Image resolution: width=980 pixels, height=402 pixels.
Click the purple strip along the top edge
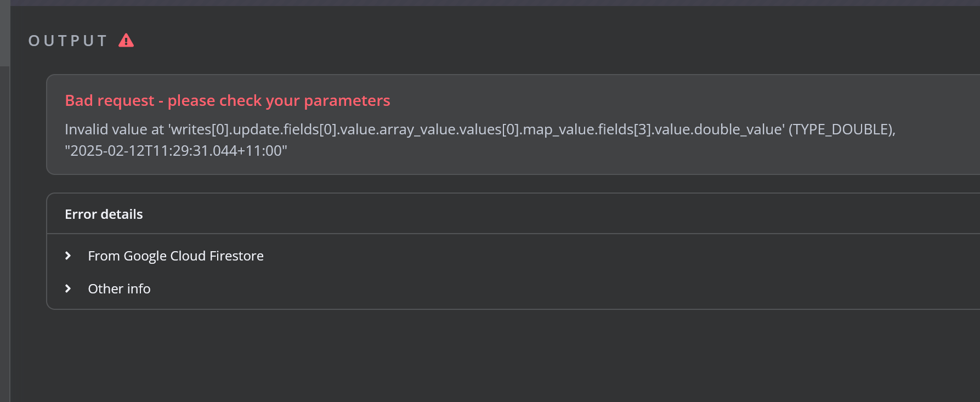pyautogui.click(x=494, y=3)
